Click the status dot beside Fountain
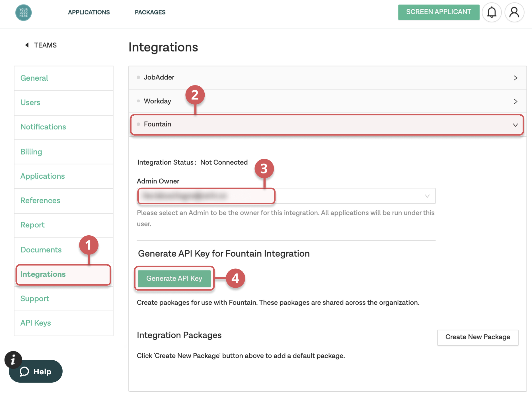532x394 pixels. 139,124
